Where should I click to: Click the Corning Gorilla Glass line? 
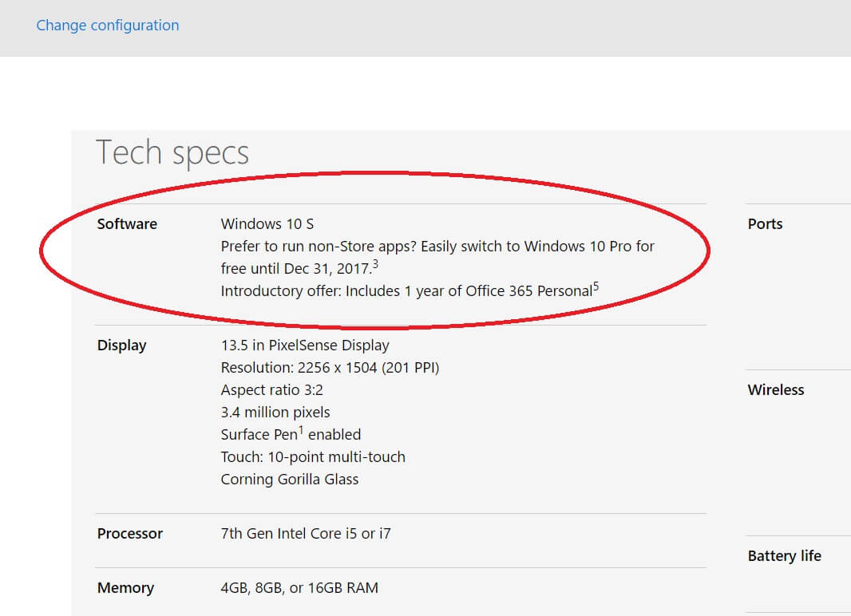coord(290,480)
